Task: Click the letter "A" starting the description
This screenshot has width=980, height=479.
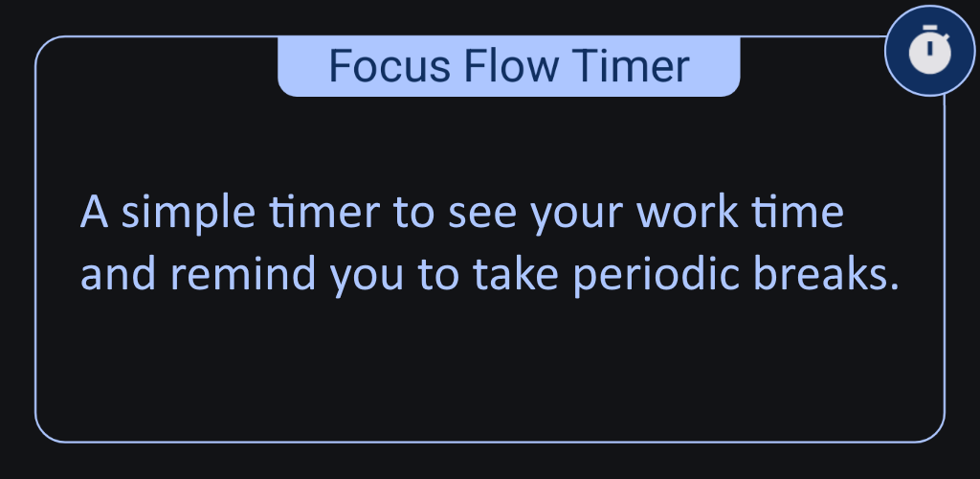Action: pos(95,212)
